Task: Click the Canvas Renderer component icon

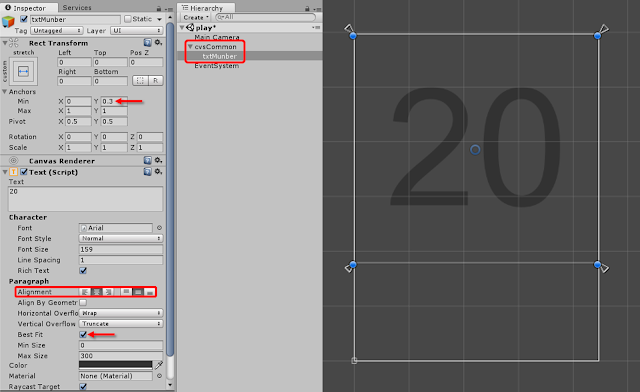Action: pyautogui.click(x=13, y=160)
